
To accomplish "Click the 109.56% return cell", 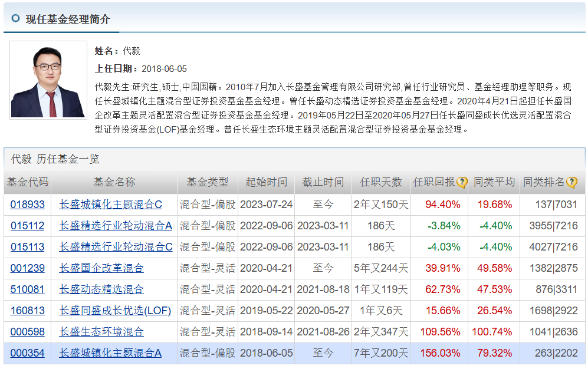I will pos(440,332).
